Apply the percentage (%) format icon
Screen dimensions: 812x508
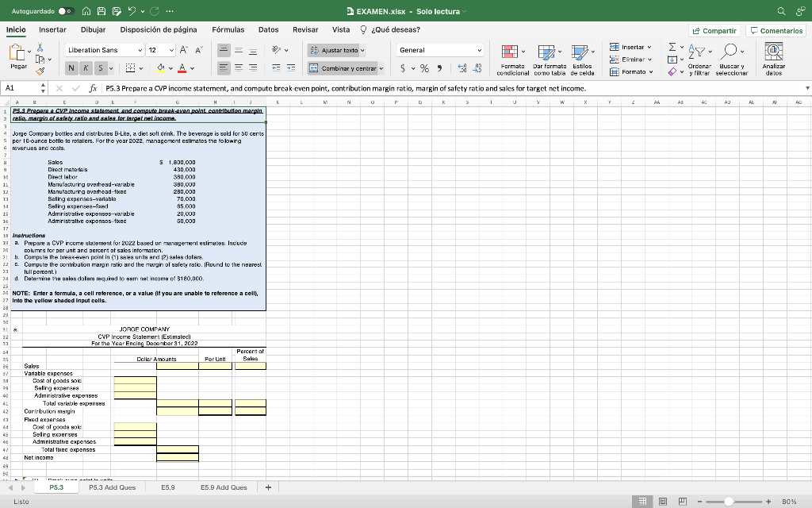click(424, 68)
